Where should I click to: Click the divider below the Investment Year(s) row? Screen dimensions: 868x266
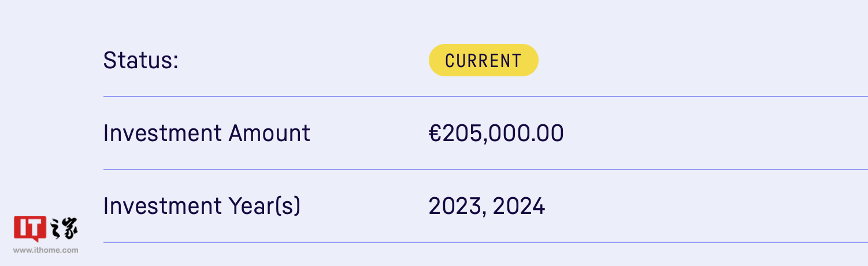pos(485,242)
